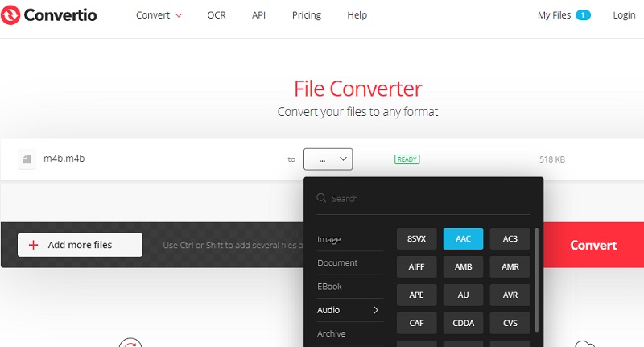Expand the Audio category chevron

[x=376, y=310]
